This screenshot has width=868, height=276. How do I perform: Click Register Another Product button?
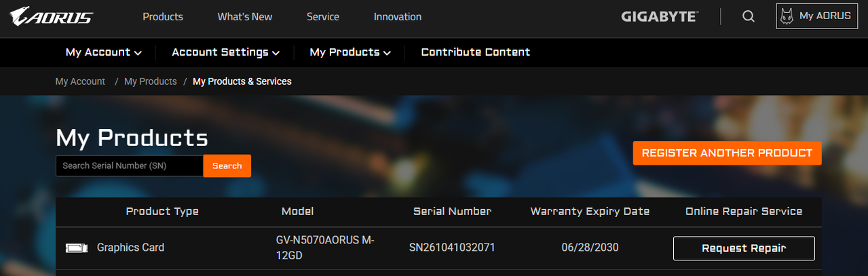point(727,153)
